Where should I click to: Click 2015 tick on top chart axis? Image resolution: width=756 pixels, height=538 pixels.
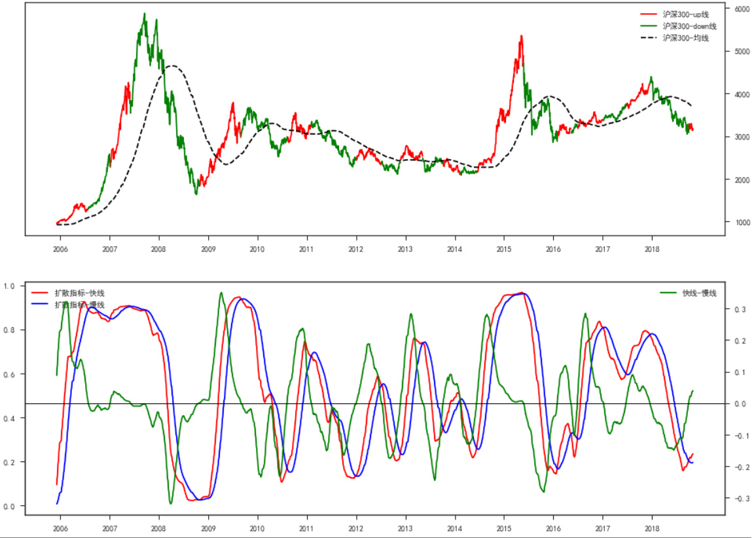tap(504, 249)
